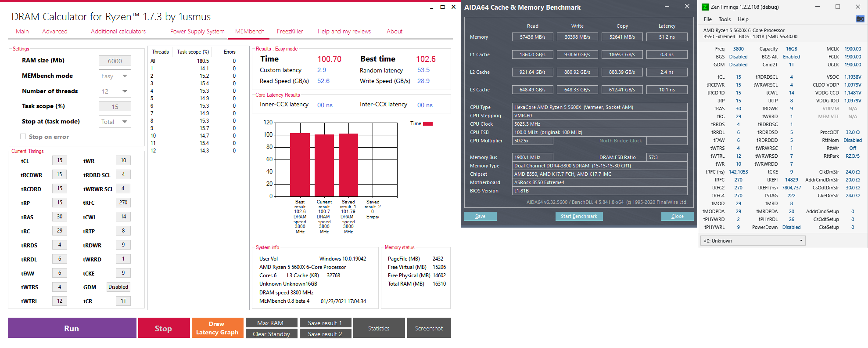Open the Tools menu in ZenTimings

pyautogui.click(x=725, y=19)
